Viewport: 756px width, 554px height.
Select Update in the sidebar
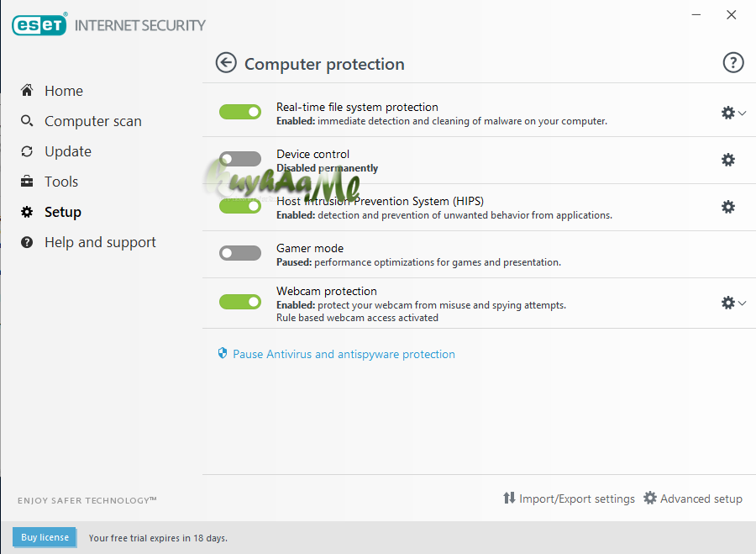click(67, 151)
